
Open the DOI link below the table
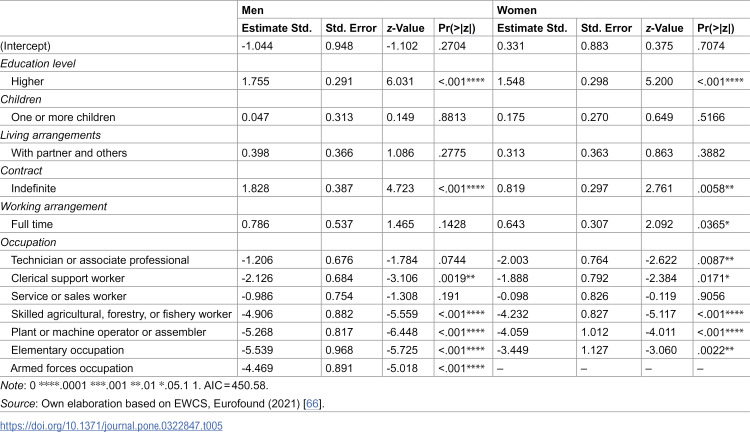[x=111, y=425]
